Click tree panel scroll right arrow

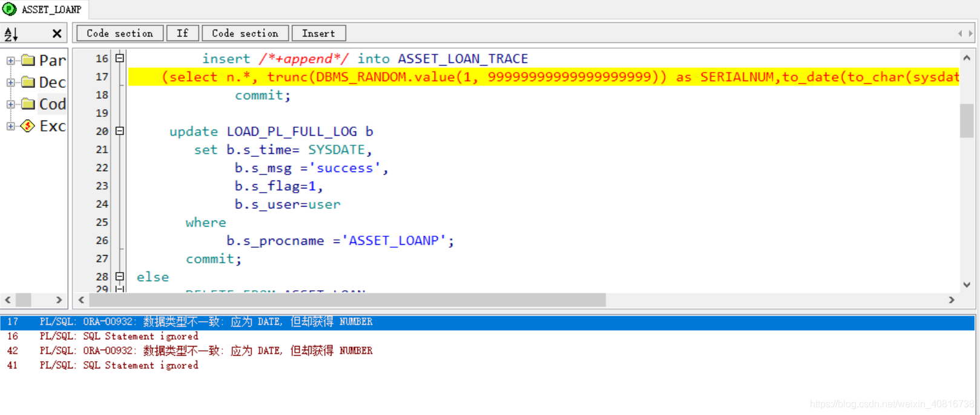[x=59, y=300]
